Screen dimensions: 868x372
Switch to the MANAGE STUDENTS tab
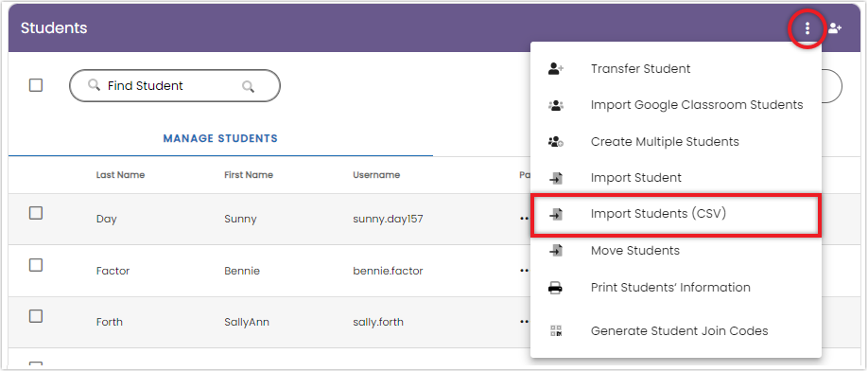(220, 138)
